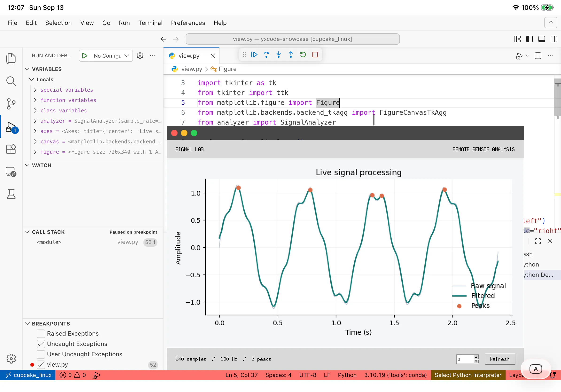The image size is (561, 392).
Task: Click Refresh in the Signal Lab window
Action: click(x=500, y=359)
